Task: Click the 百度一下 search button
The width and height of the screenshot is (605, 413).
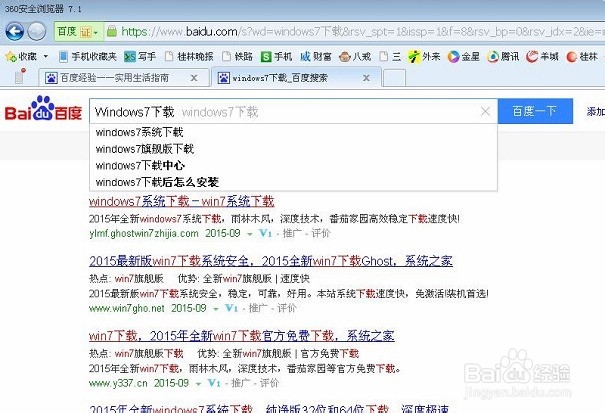Action: (535, 111)
